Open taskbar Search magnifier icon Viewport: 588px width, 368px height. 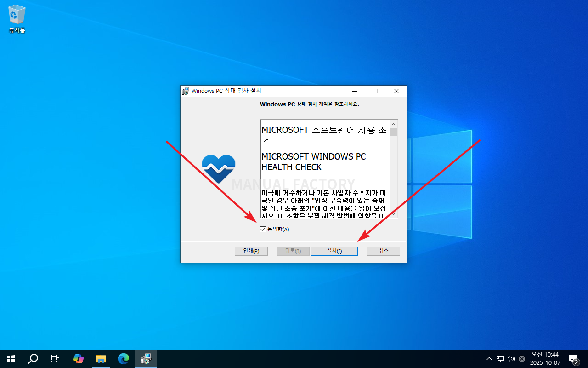point(33,359)
